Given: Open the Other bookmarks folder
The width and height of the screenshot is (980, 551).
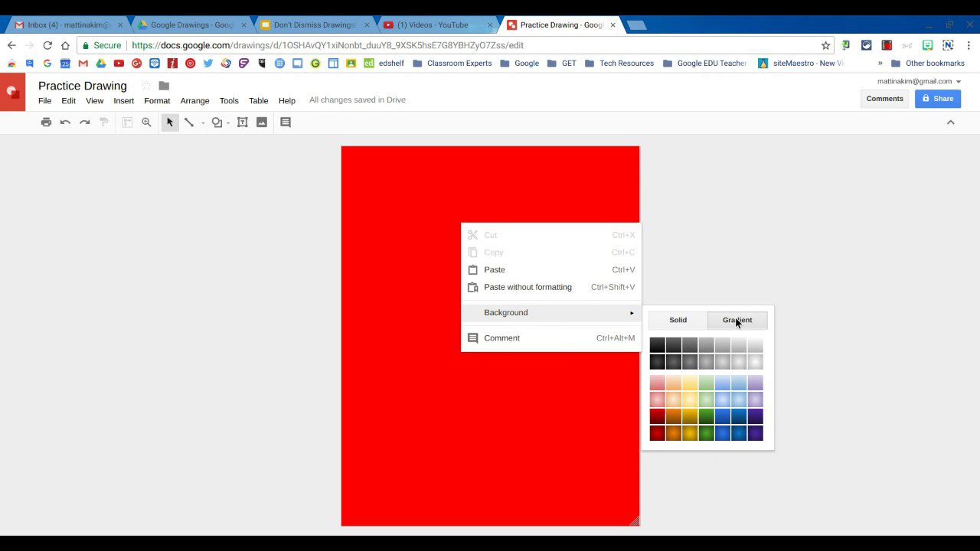Looking at the screenshot, I should 928,64.
